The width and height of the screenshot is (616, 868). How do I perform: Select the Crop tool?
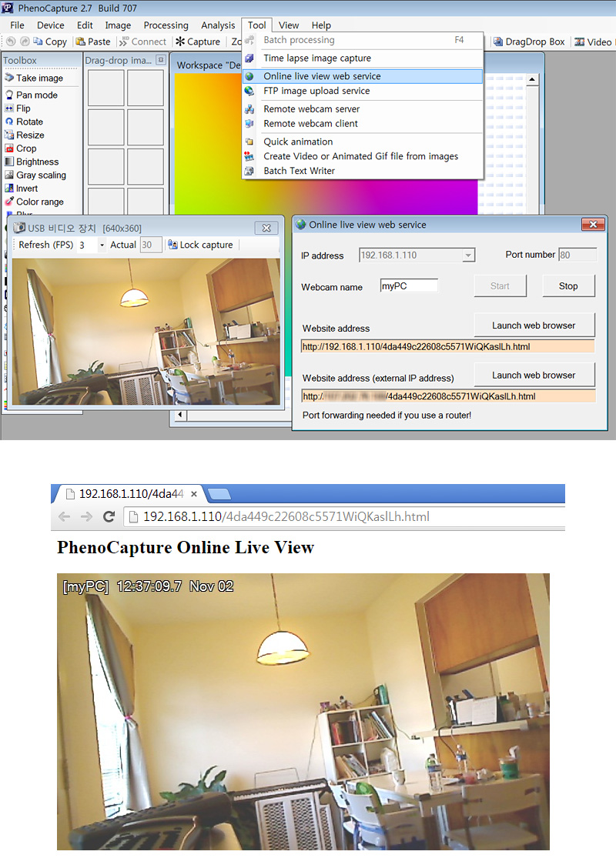(26, 149)
